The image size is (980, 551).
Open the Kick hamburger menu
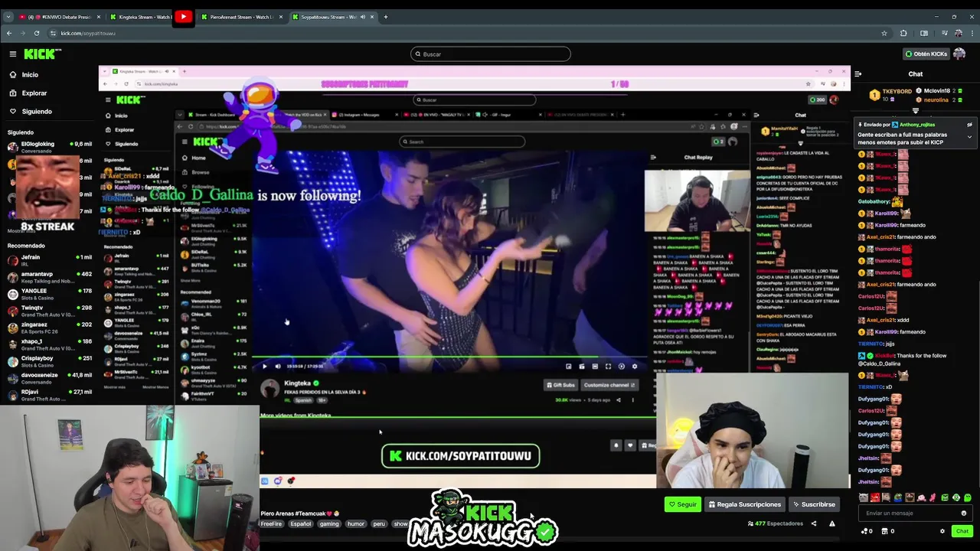13,54
